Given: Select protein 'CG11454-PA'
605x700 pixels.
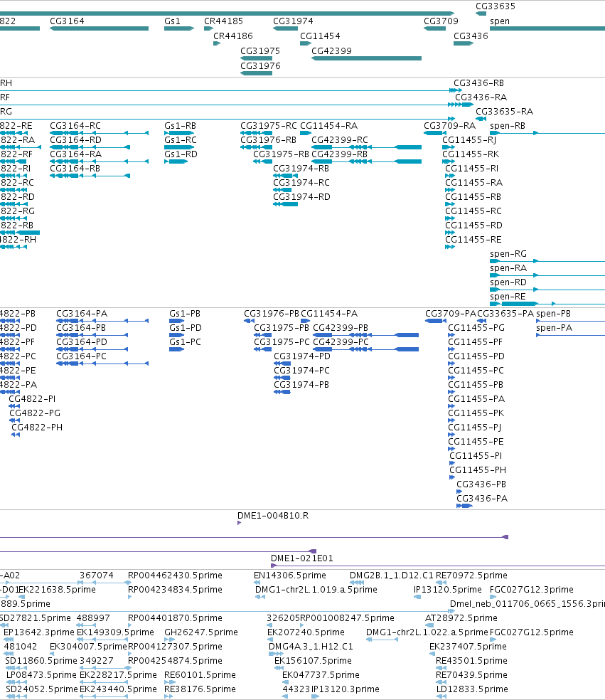Looking at the screenshot, I should pyautogui.click(x=329, y=314).
